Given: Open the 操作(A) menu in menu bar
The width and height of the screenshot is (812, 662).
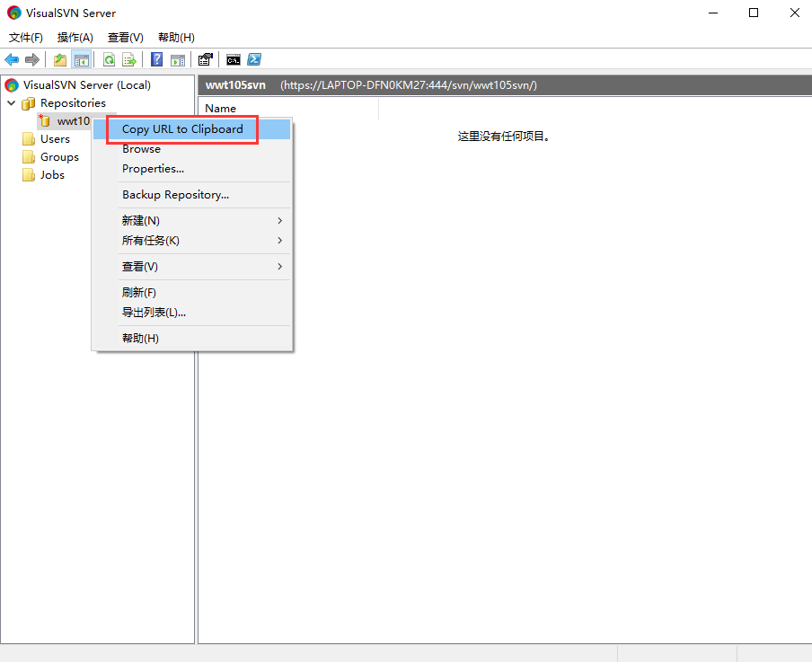Looking at the screenshot, I should (x=75, y=38).
